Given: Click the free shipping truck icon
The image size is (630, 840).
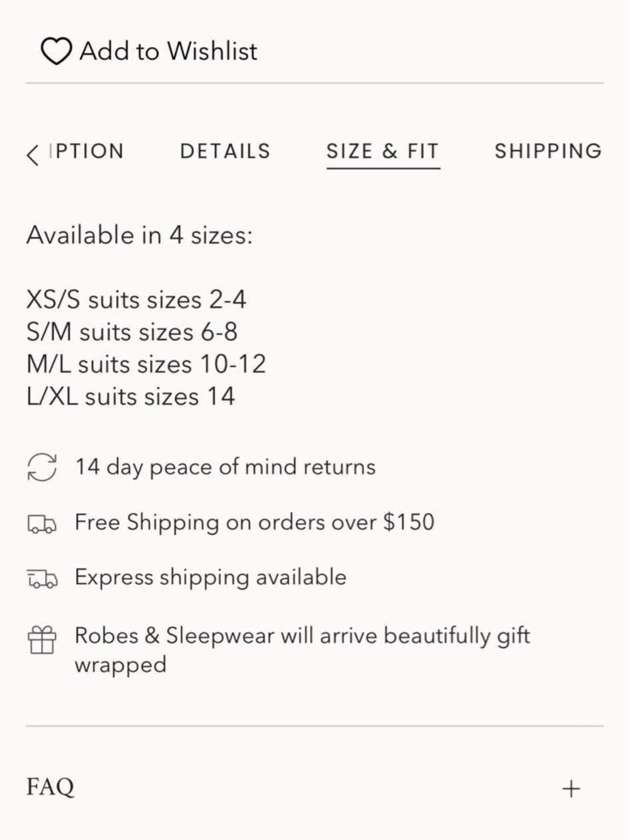Looking at the screenshot, I should click(x=42, y=524).
